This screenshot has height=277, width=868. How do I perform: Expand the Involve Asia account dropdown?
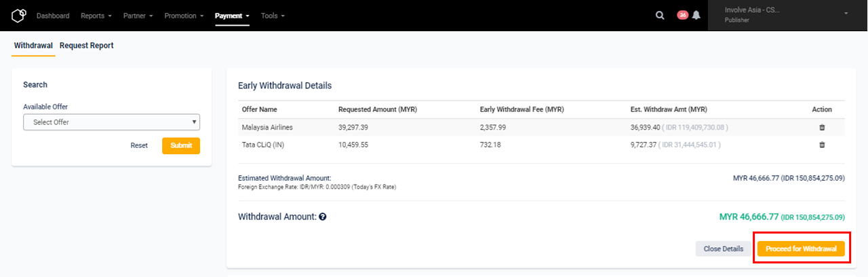(788, 15)
